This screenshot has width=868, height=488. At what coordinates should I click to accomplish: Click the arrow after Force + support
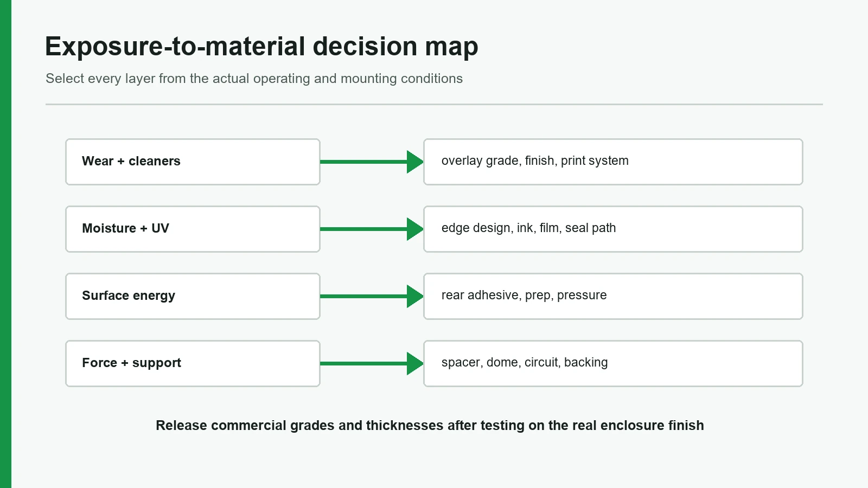[372, 363]
